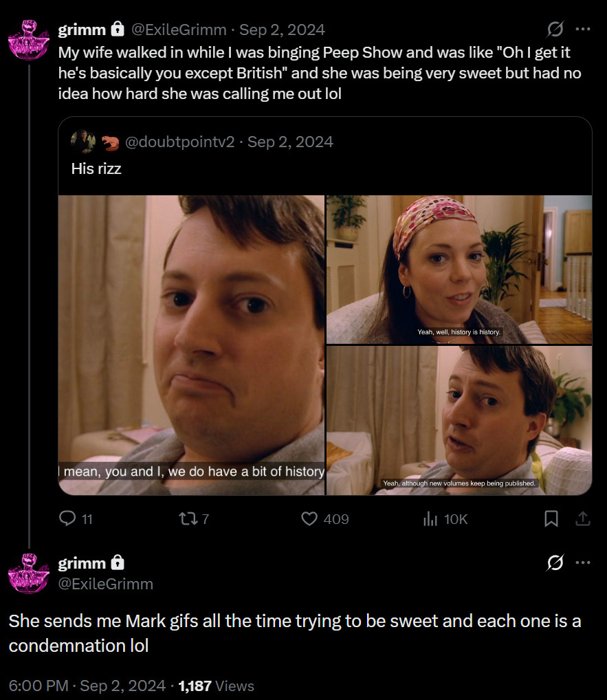Click the Grok icon on the reply tweet
Image resolution: width=607 pixels, height=700 pixels.
point(554,563)
